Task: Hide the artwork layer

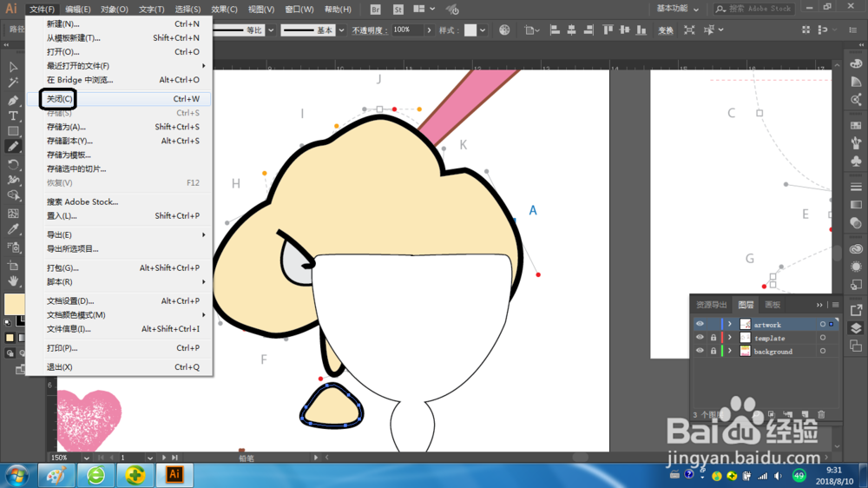Action: pos(700,324)
